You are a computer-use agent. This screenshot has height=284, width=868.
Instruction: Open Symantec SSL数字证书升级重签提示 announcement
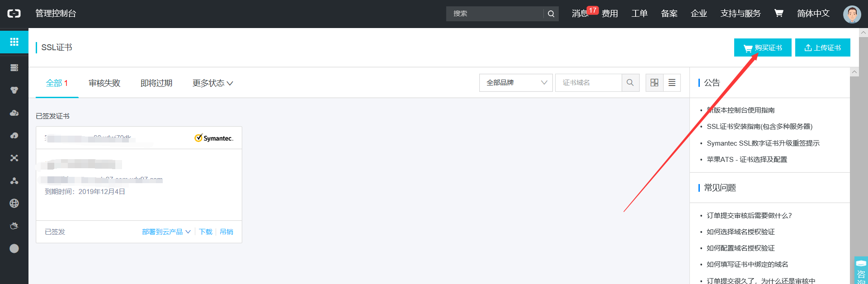(x=763, y=143)
